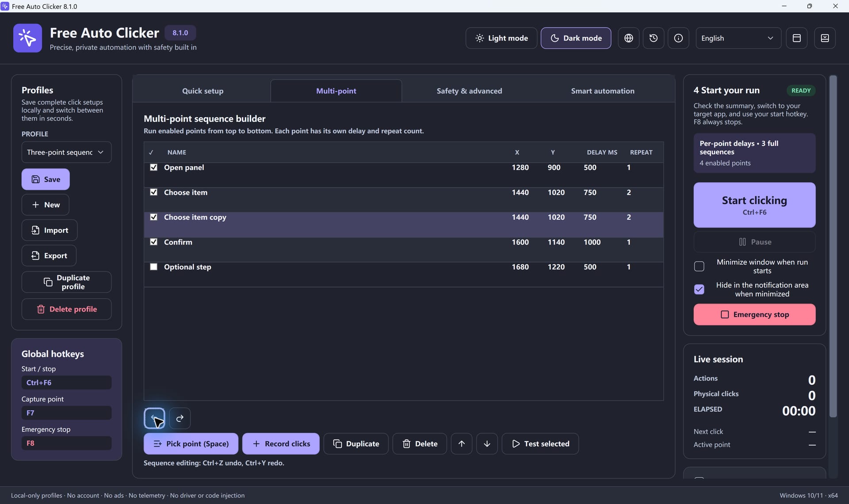This screenshot has height=504, width=849.
Task: Switch to Dark mode
Action: pos(576,38)
